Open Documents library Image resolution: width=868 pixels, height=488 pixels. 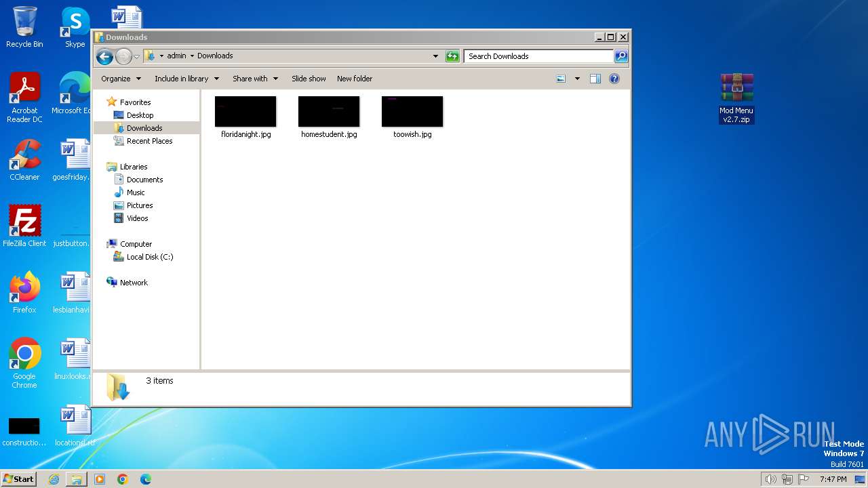[144, 180]
